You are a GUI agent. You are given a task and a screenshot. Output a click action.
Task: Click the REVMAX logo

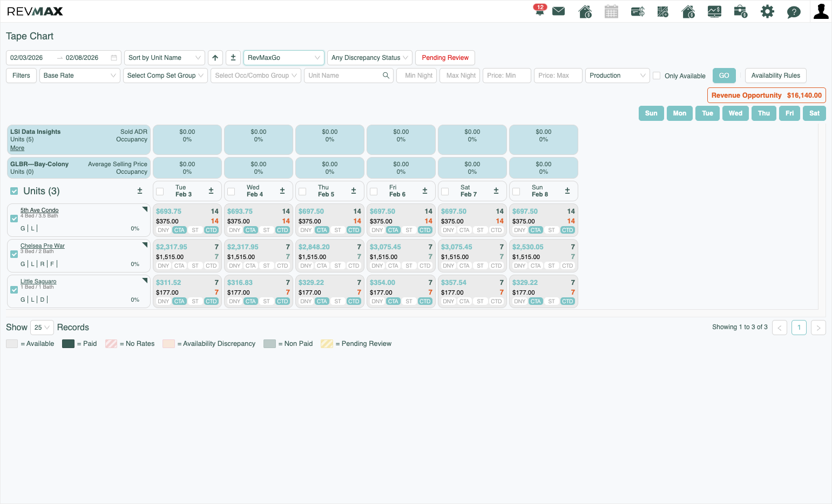(35, 11)
